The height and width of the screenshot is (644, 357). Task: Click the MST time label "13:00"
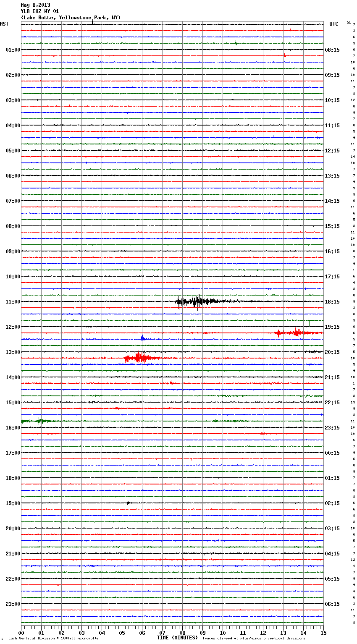click(13, 352)
